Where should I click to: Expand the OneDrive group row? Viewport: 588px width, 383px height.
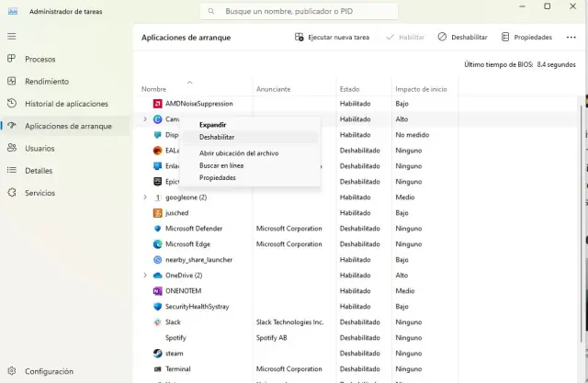tap(145, 276)
